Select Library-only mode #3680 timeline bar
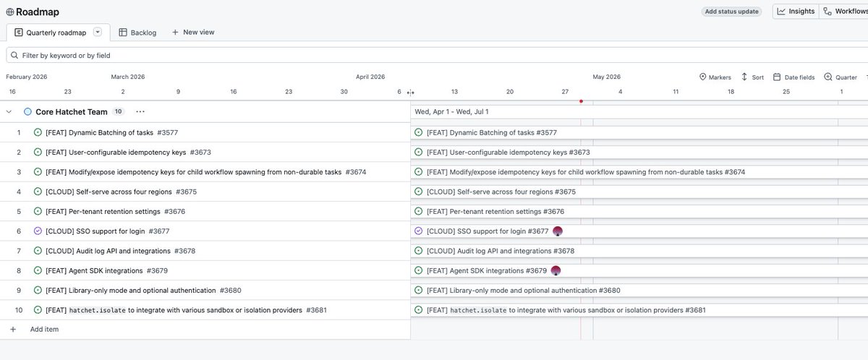 tap(639, 290)
